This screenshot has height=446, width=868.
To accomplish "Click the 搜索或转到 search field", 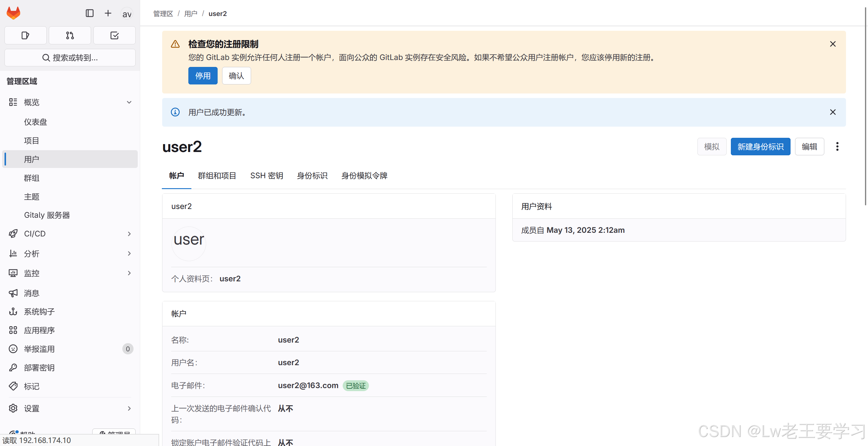I will [70, 58].
